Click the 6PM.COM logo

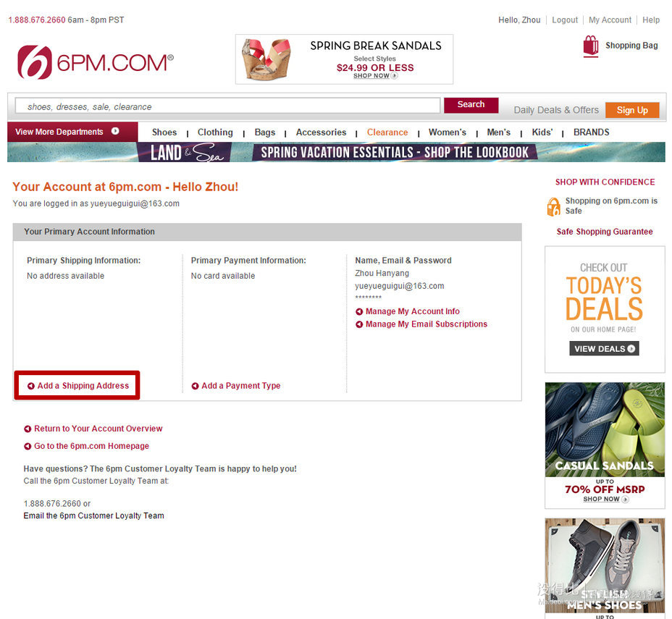(95, 62)
